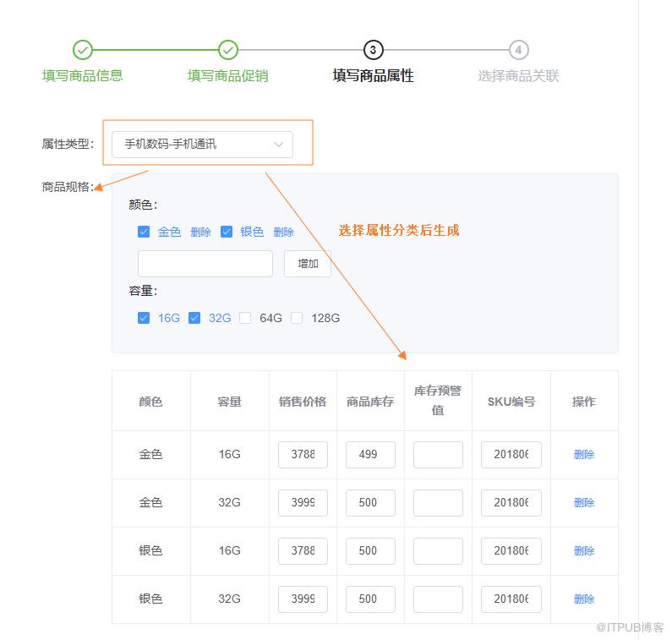Uncheck the 16G capacity checkbox
Screen dimensions: 672x640
point(144,318)
